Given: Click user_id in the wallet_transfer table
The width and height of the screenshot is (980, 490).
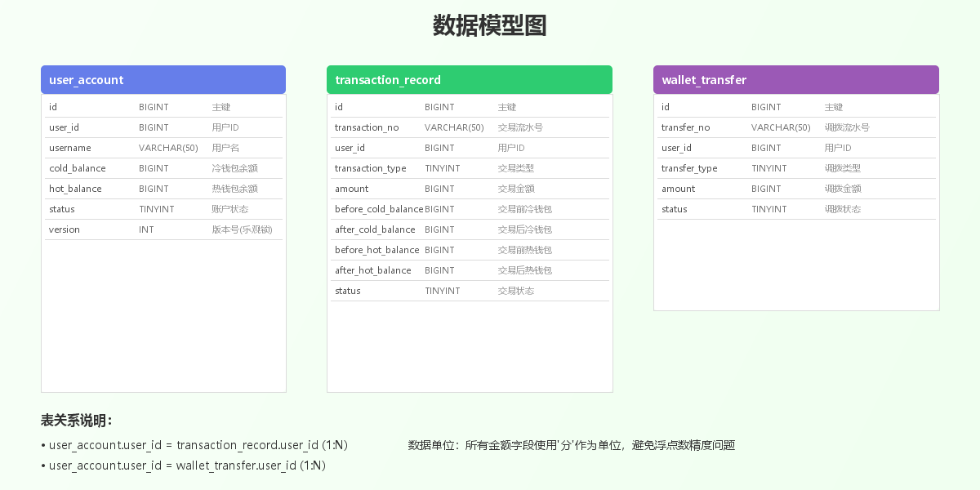Looking at the screenshot, I should point(676,148).
